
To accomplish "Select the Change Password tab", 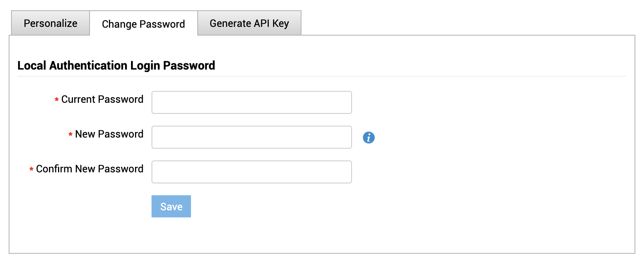I will (x=143, y=24).
